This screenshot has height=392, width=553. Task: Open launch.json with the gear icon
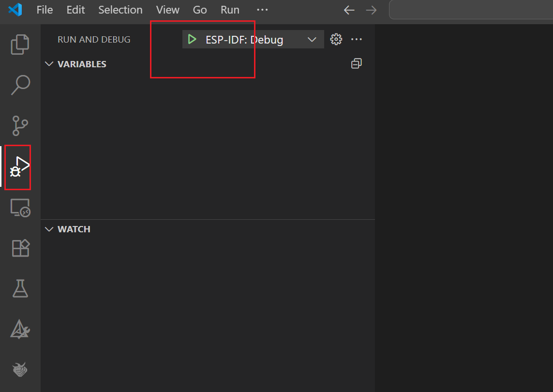coord(336,39)
